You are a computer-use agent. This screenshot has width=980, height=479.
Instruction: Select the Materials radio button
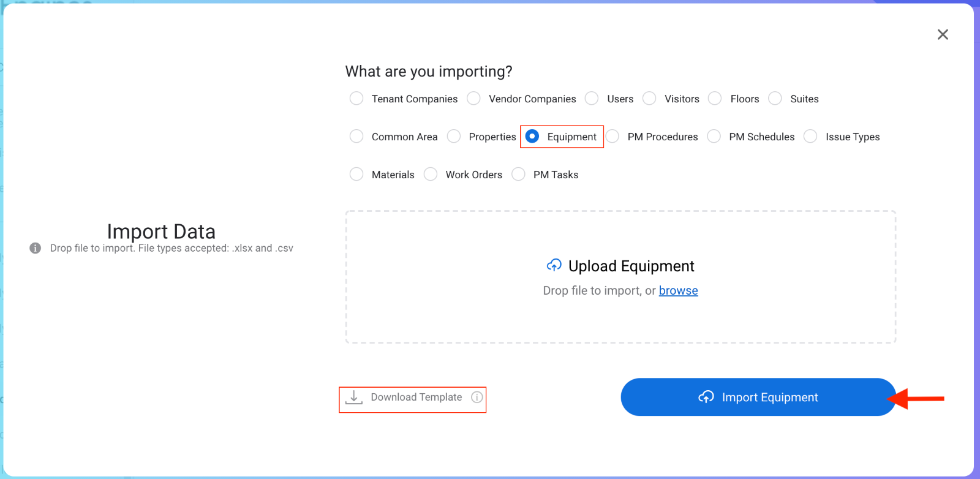click(x=356, y=175)
